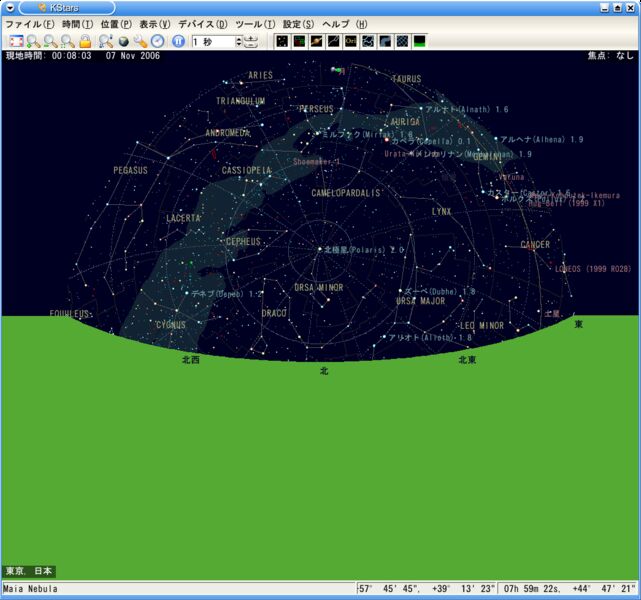Screen dimensions: 641x600
Task: Toggle the green ground horizon display
Action: pos(420,41)
